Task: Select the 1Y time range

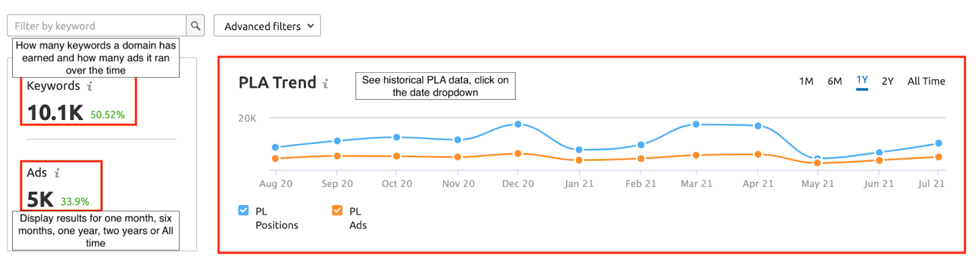Action: (862, 80)
